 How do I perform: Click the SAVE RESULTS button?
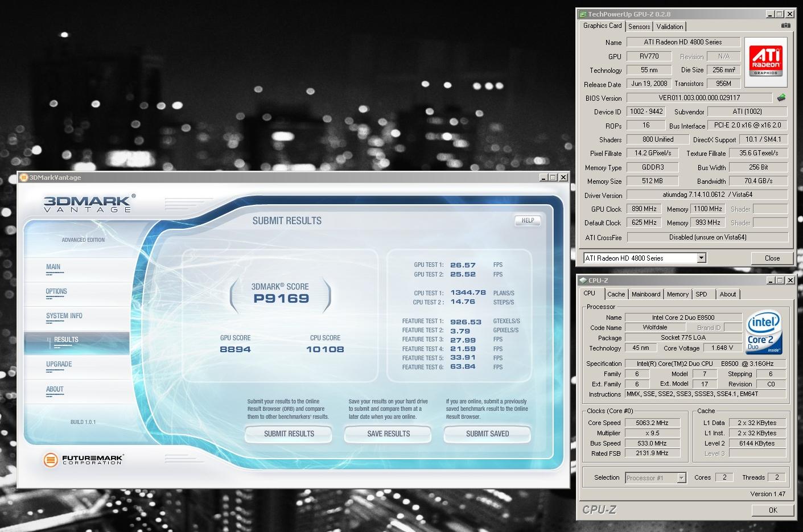tap(389, 434)
